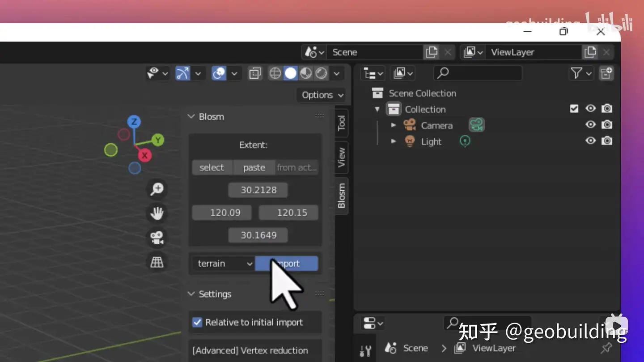Screen dimensions: 644x362
Task: Hide the Light in viewport
Action: (591, 141)
